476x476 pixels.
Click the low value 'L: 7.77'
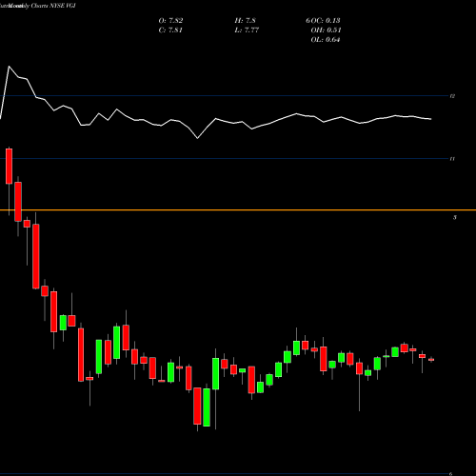click(x=247, y=30)
